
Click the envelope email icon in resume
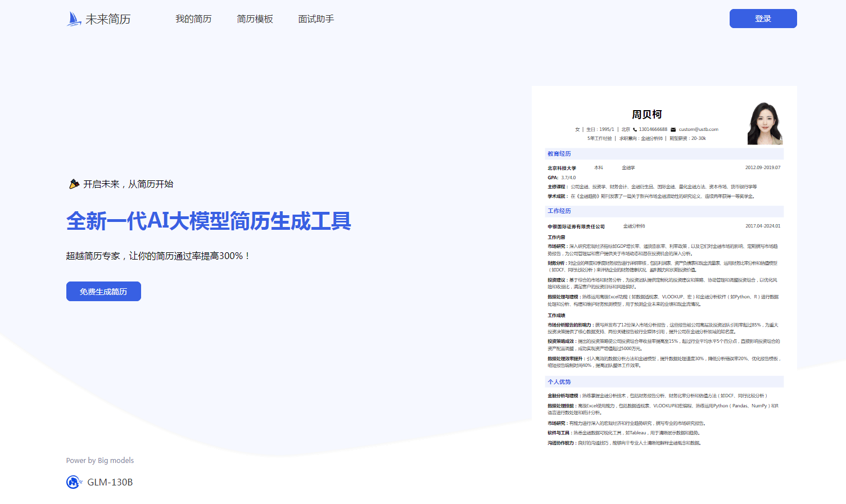click(x=673, y=130)
